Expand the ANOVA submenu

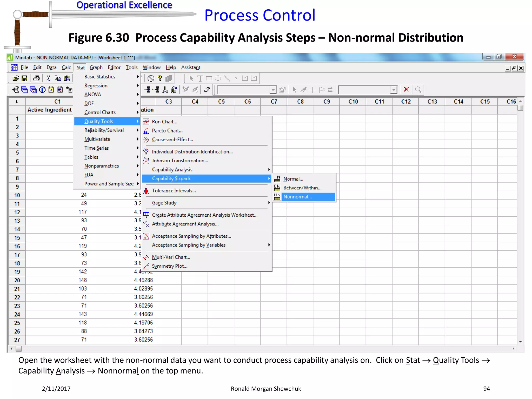pyautogui.click(x=107, y=95)
